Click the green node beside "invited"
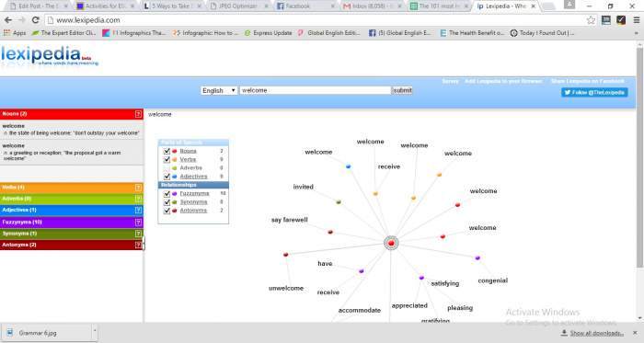The height and width of the screenshot is (343, 644). [339, 202]
